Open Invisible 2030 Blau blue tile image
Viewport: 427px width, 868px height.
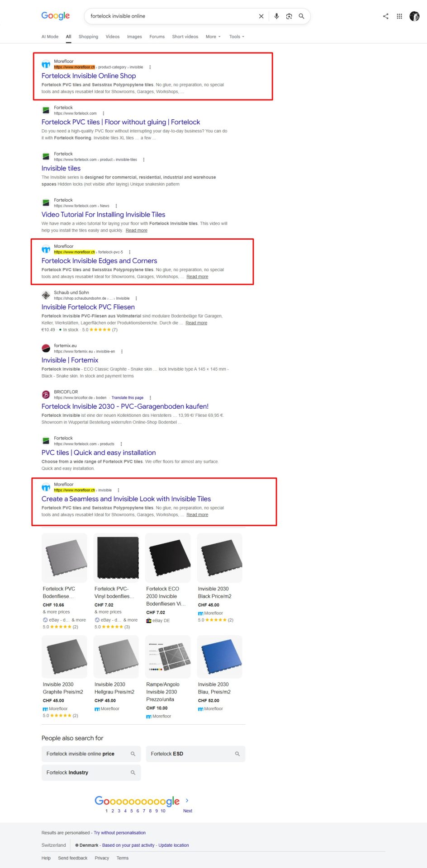point(220,656)
